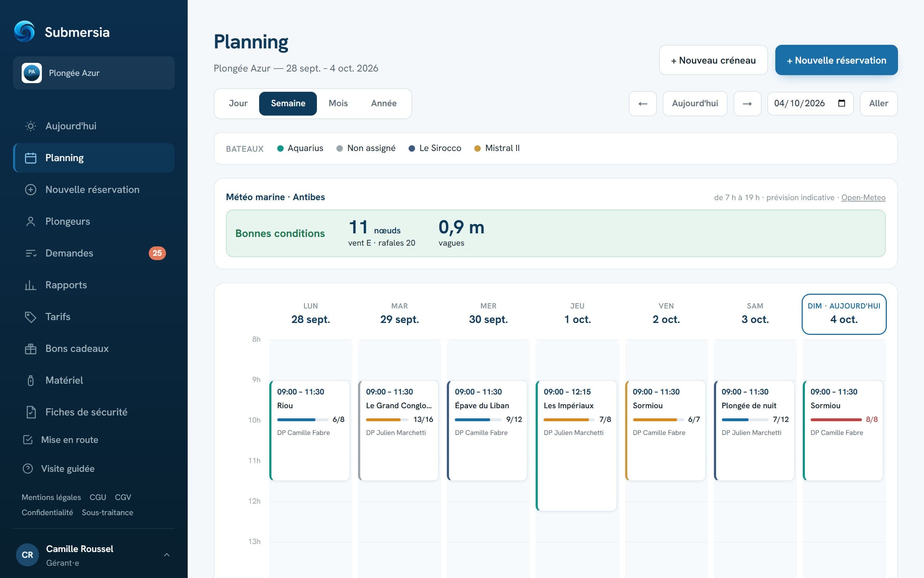Click the list icon beside Demandes

[x=31, y=253]
